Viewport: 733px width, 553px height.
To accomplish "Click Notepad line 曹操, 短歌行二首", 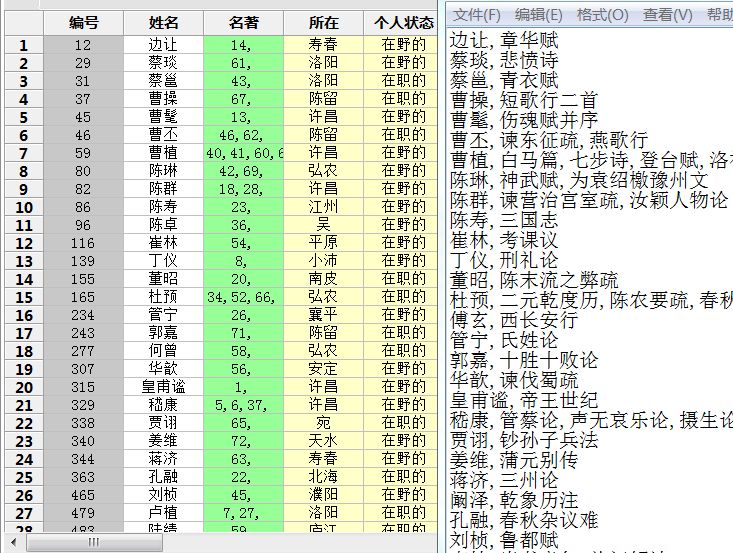I will click(x=524, y=101).
